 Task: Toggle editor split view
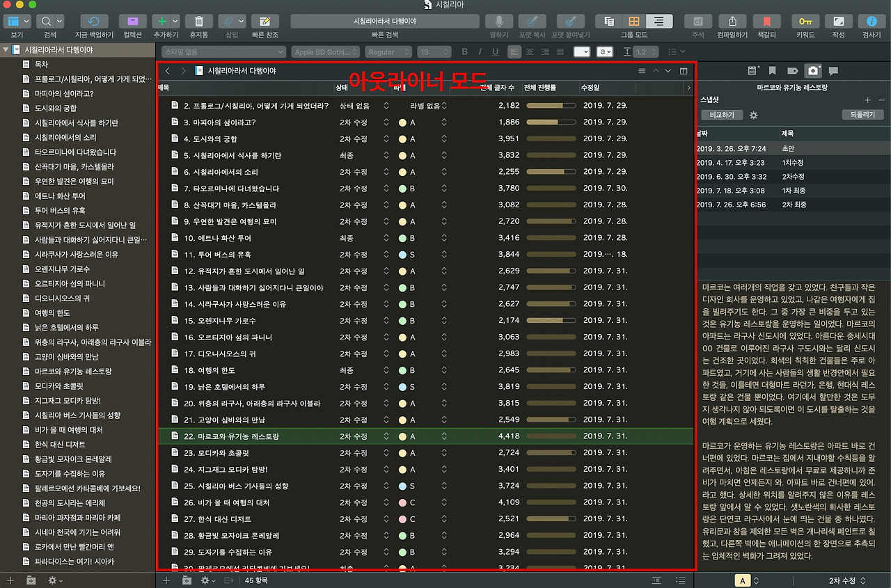click(x=684, y=71)
